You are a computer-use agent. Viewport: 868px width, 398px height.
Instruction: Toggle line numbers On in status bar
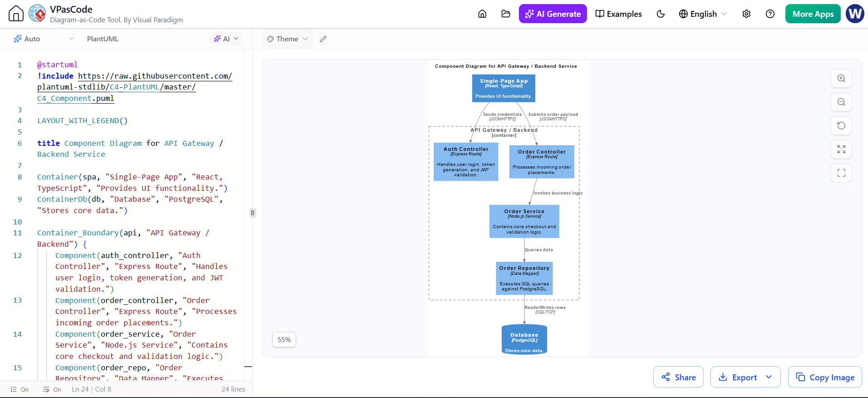[x=20, y=389]
